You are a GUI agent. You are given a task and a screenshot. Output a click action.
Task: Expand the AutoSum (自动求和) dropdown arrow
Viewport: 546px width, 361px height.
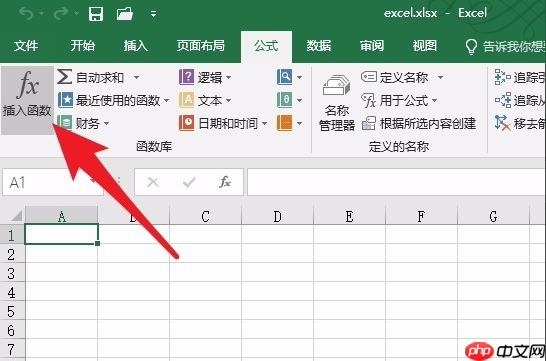136,77
